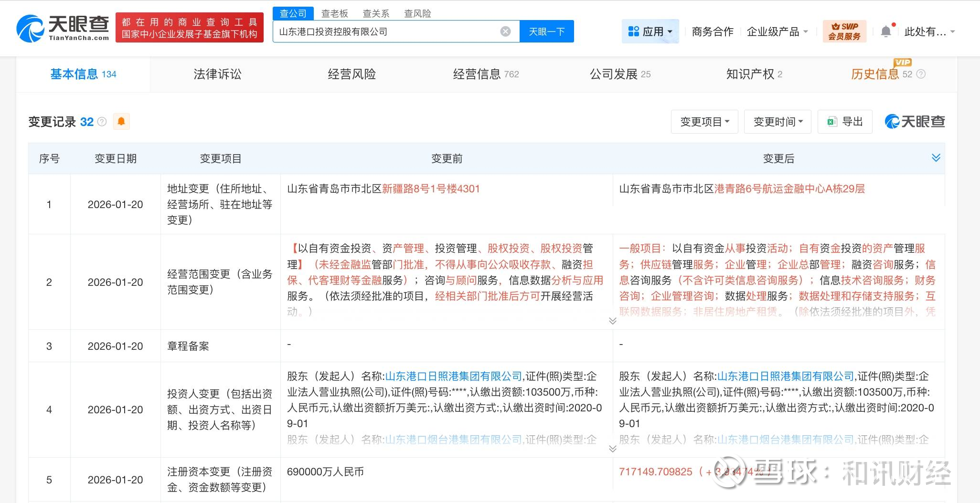
Task: Click old address 新疆路8号1号楼4301 text
Action: tap(431, 189)
